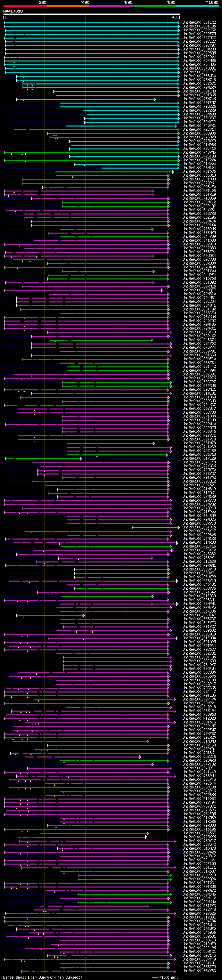Click the UniRef100_Q9M538 entry
Viewport: 222px width, 980px height.
click(x=199, y=114)
